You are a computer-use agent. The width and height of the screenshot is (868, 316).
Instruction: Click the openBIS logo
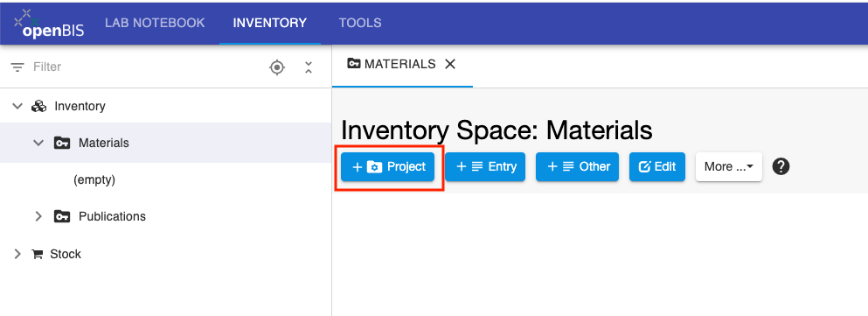(49, 24)
